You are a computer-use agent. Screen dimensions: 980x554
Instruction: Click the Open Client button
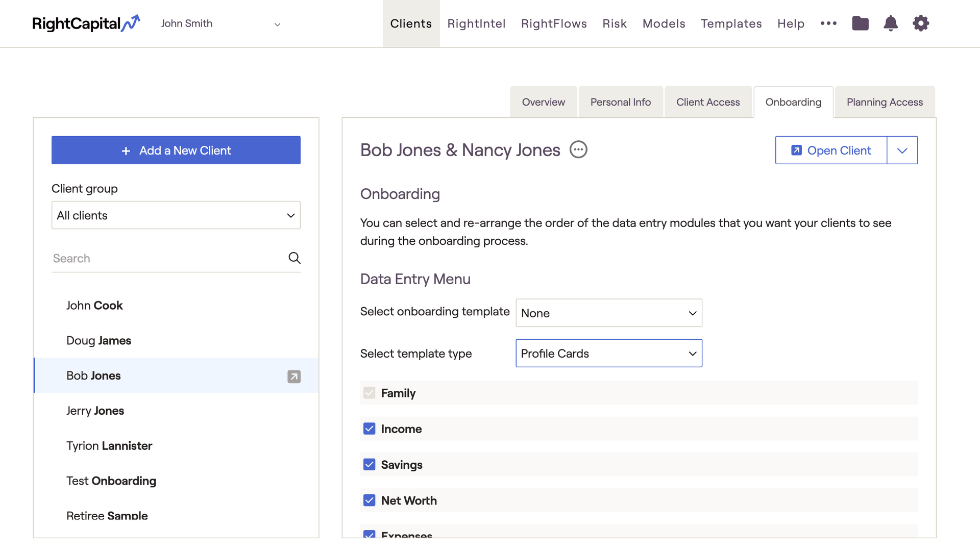tap(831, 150)
